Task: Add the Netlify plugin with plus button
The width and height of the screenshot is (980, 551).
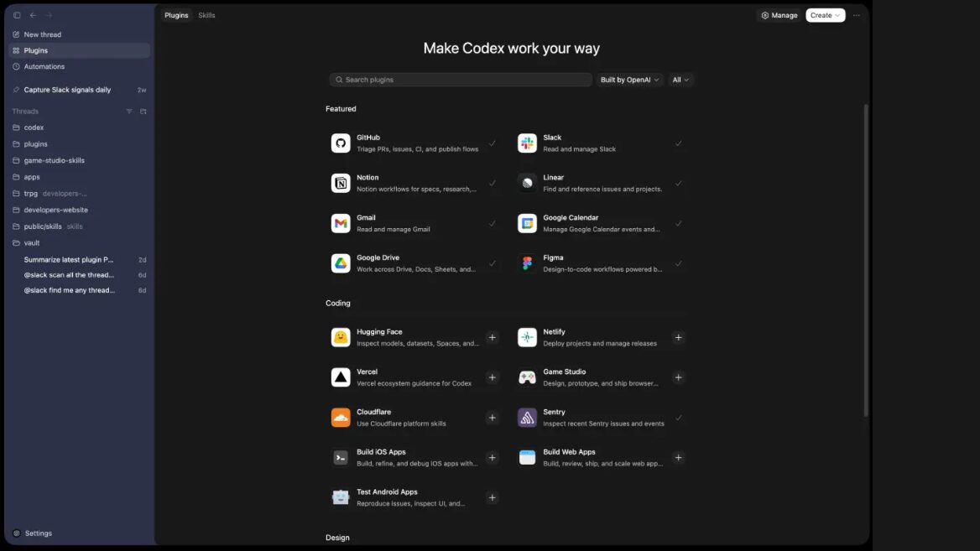Action: coord(679,337)
